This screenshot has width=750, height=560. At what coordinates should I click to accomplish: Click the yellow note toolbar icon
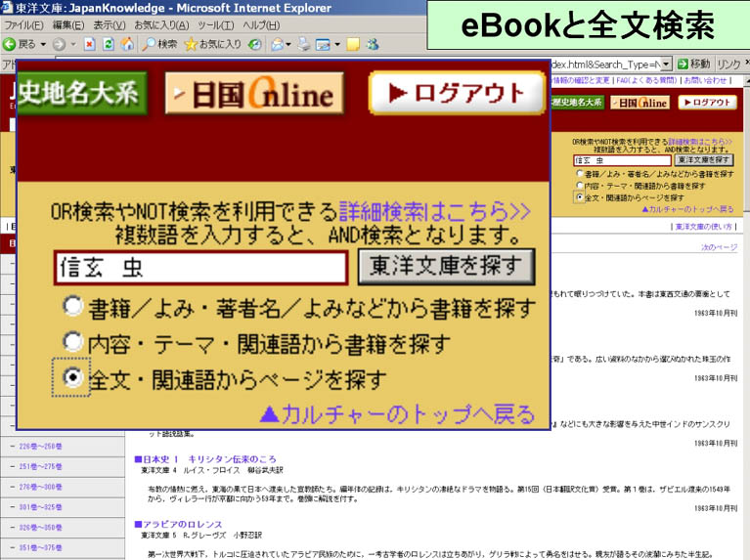(353, 45)
